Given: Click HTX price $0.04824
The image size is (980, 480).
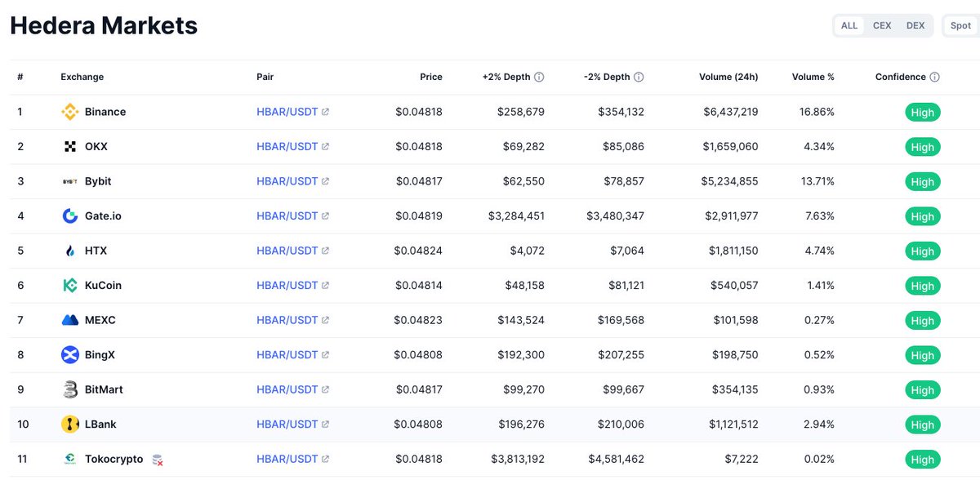Looking at the screenshot, I should (x=418, y=251).
